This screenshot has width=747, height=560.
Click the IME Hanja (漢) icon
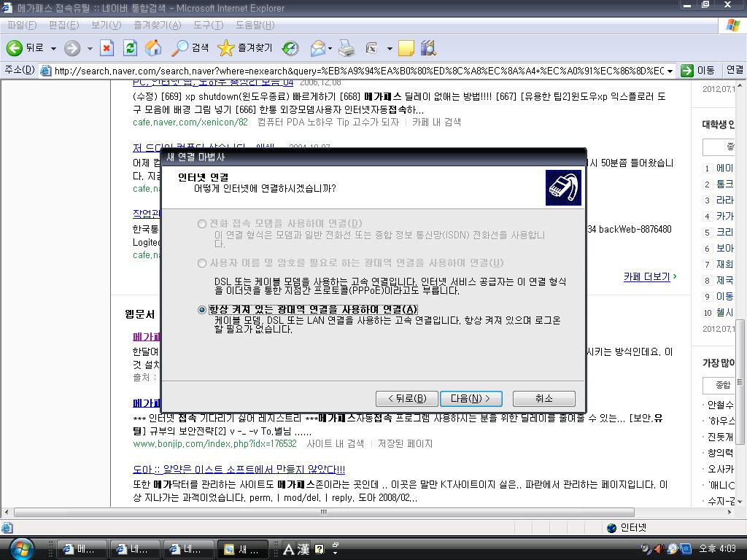click(x=303, y=549)
